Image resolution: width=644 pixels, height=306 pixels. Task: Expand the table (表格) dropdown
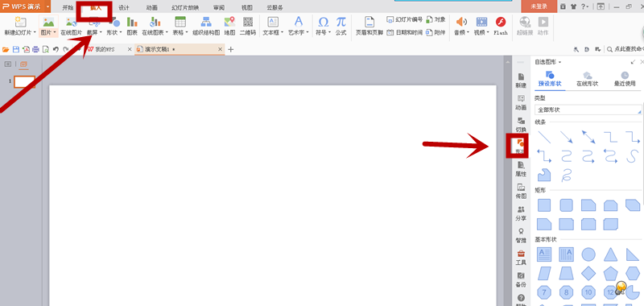180,27
